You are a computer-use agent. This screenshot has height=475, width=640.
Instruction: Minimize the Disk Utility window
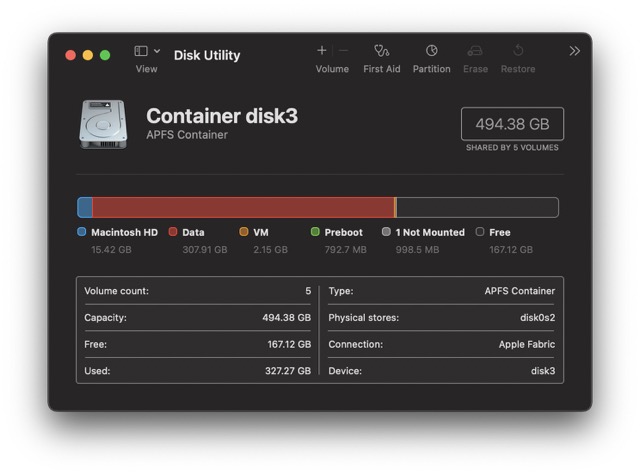click(88, 55)
